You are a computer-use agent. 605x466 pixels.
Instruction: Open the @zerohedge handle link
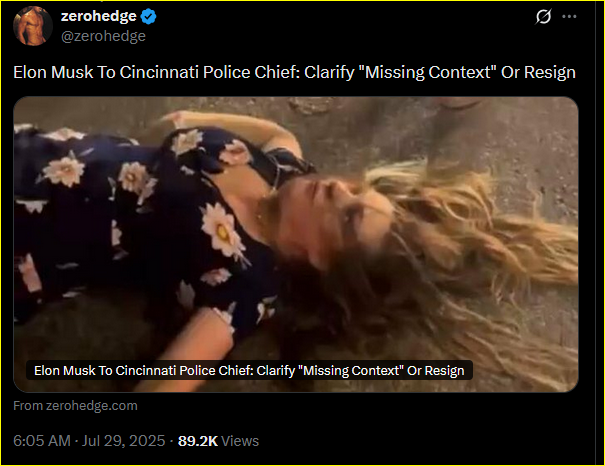point(103,36)
